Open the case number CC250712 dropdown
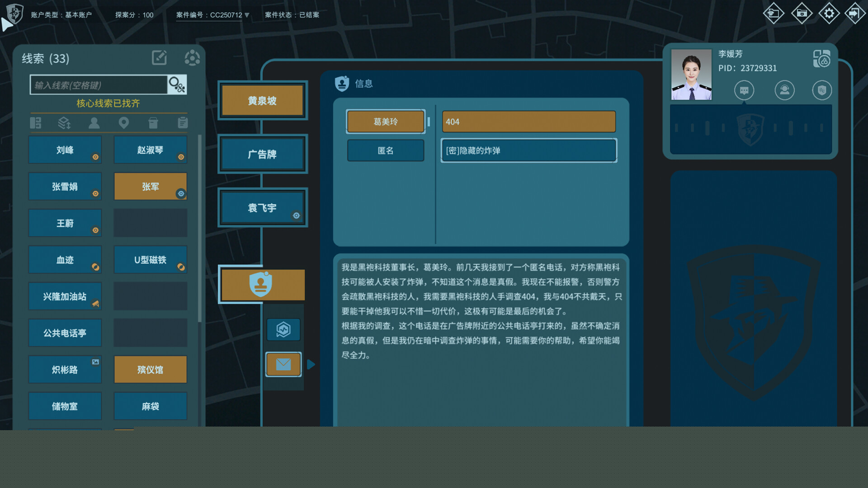 (x=212, y=15)
